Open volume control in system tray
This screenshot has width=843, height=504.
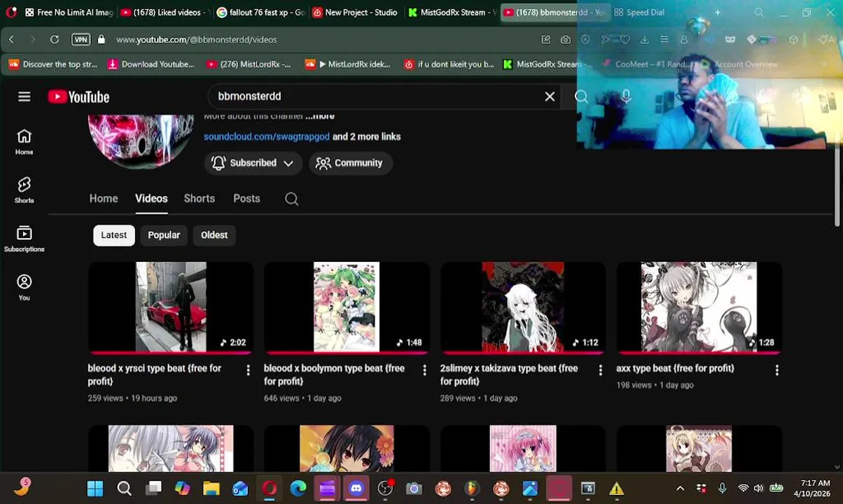(758, 488)
